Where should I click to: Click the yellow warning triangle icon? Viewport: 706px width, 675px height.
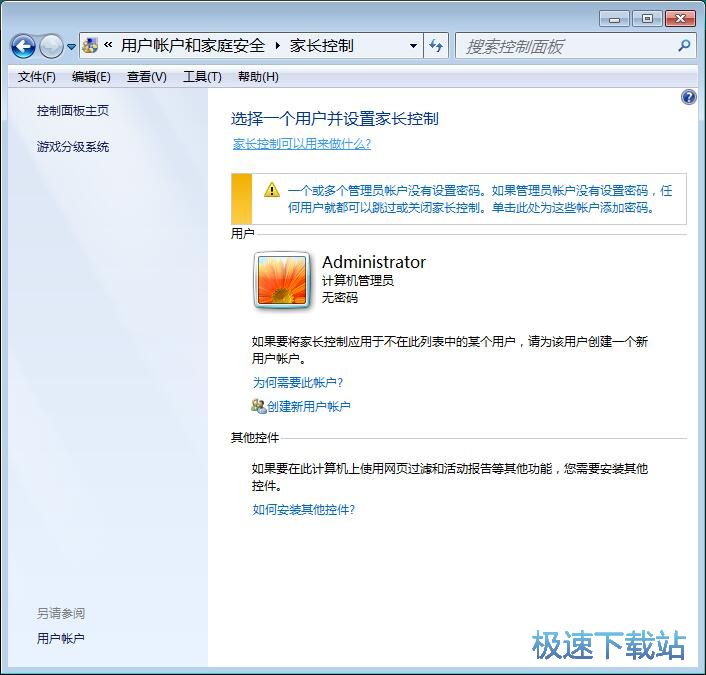coord(272,190)
